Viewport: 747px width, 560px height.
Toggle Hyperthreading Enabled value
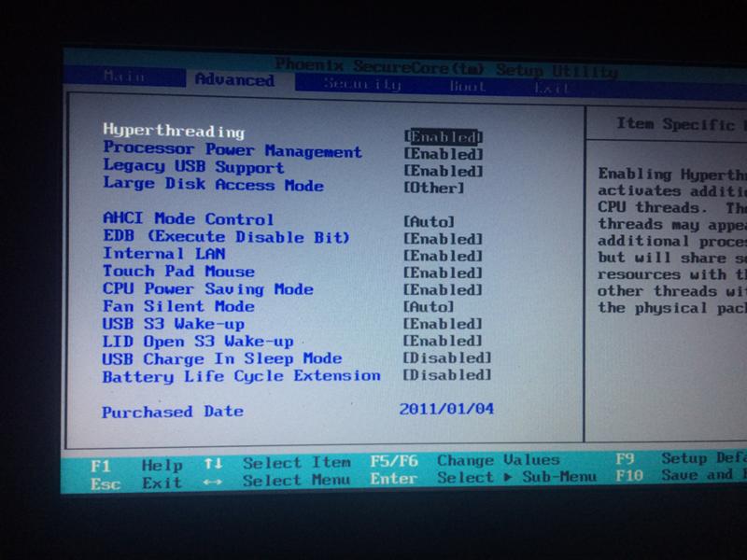(x=444, y=137)
